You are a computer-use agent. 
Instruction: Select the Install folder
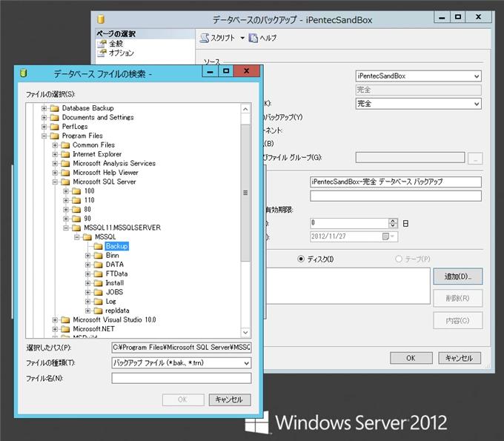[x=115, y=283]
